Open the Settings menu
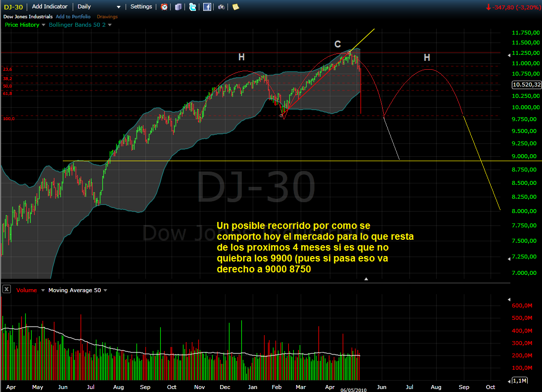The height and width of the screenshot is (392, 542). click(x=141, y=6)
